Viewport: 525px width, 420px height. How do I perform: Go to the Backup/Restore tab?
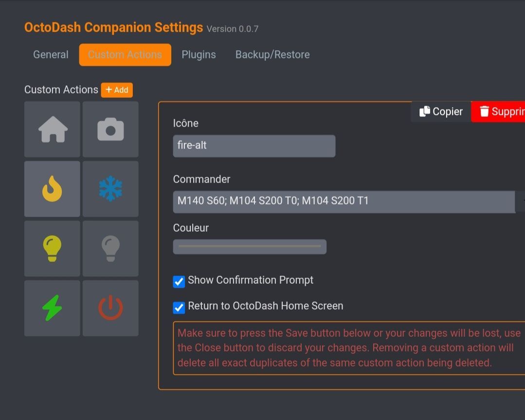(x=272, y=55)
